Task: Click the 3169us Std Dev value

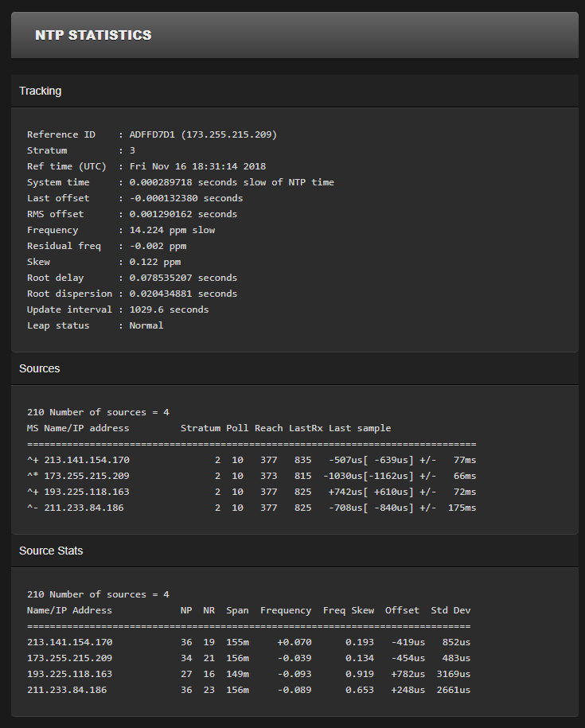Action: pyautogui.click(x=453, y=674)
